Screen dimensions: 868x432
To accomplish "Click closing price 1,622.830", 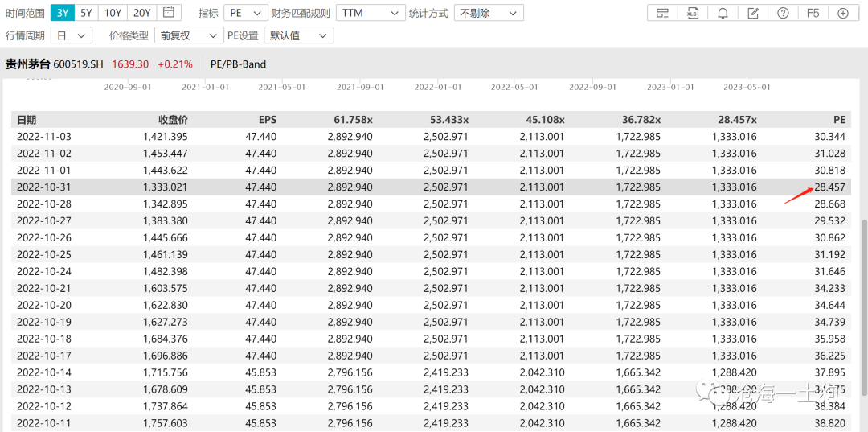I will point(165,305).
